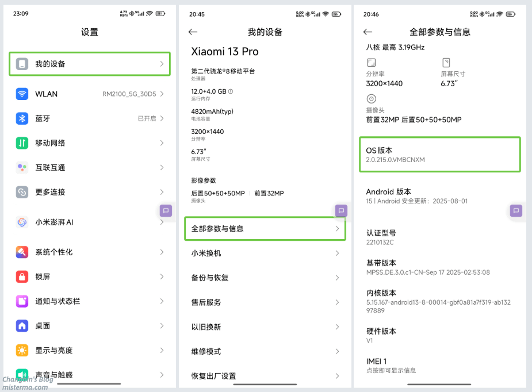Expand 小米换机 using its chevron

click(337, 253)
